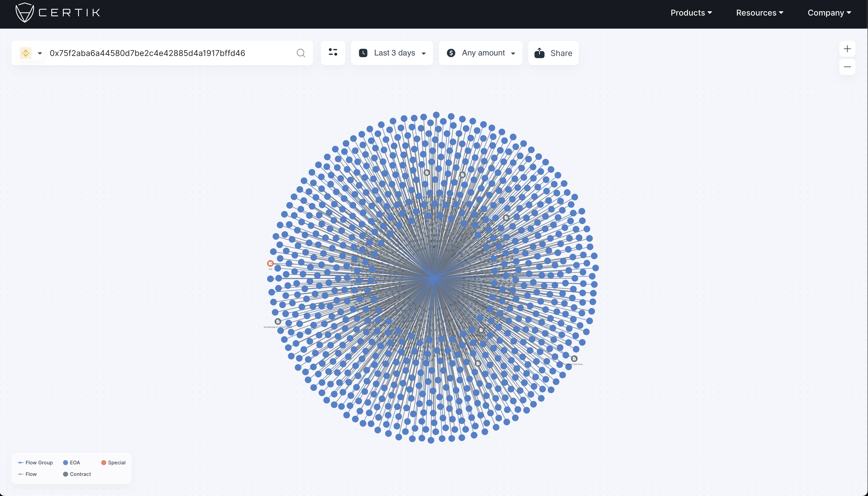Open the Products menu
This screenshot has width=868, height=496.
(691, 13)
